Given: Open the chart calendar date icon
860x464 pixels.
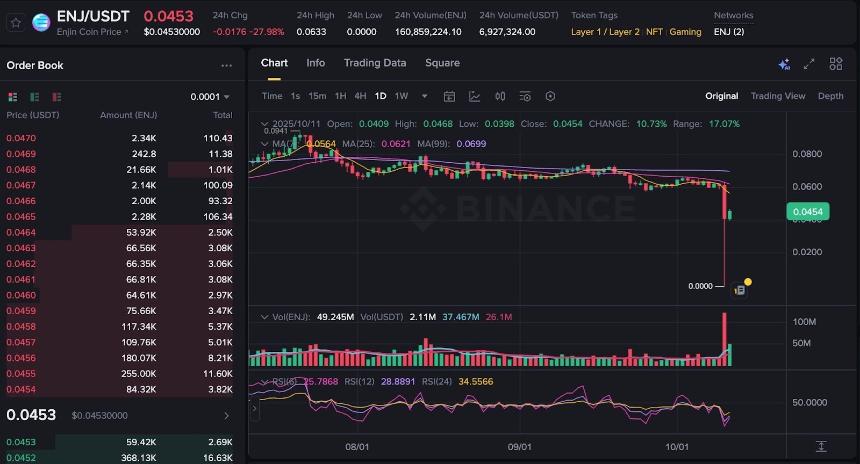Looking at the screenshot, I should click(449, 96).
